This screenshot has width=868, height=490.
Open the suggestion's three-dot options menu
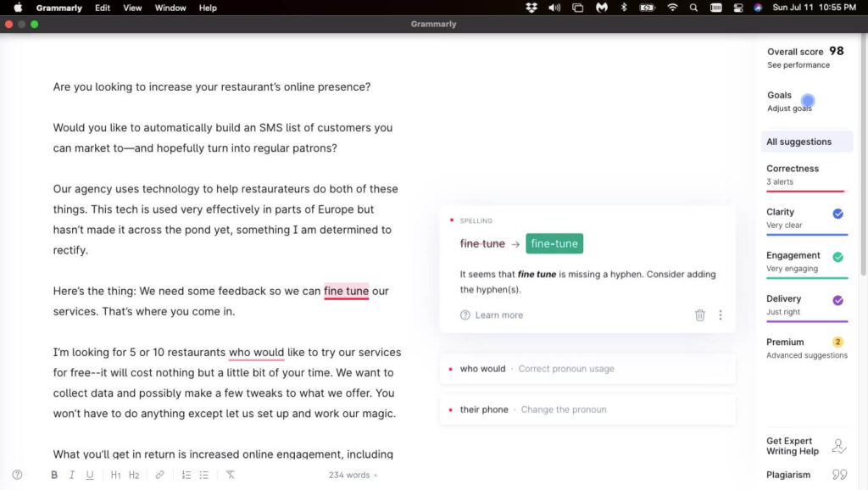pos(720,315)
